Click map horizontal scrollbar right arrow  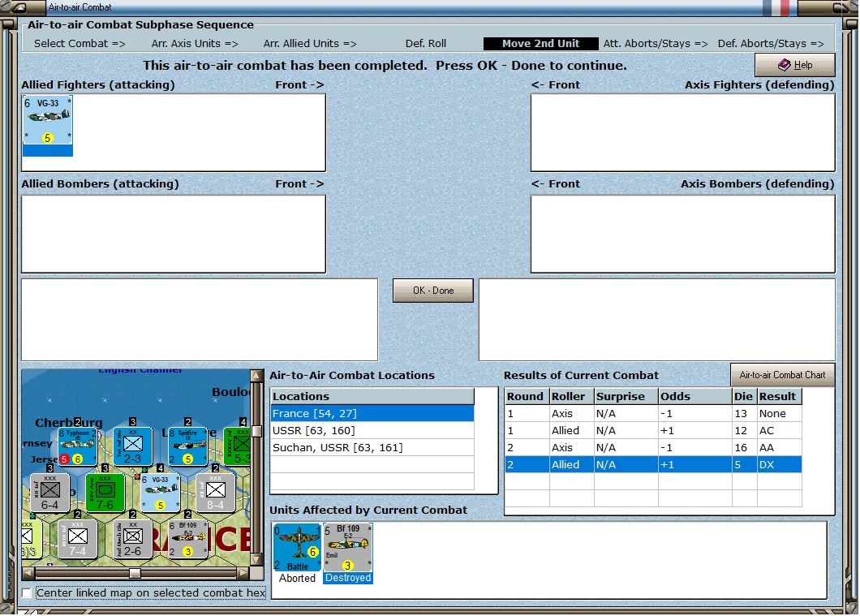[x=243, y=573]
